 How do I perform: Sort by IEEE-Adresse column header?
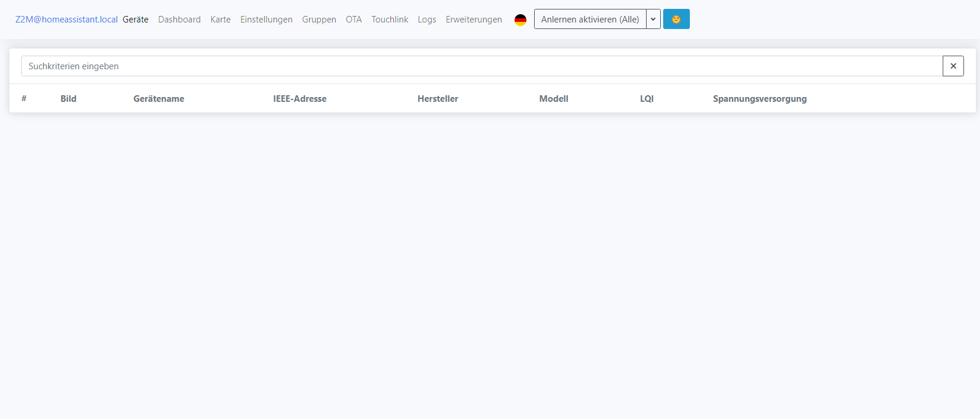(x=300, y=99)
